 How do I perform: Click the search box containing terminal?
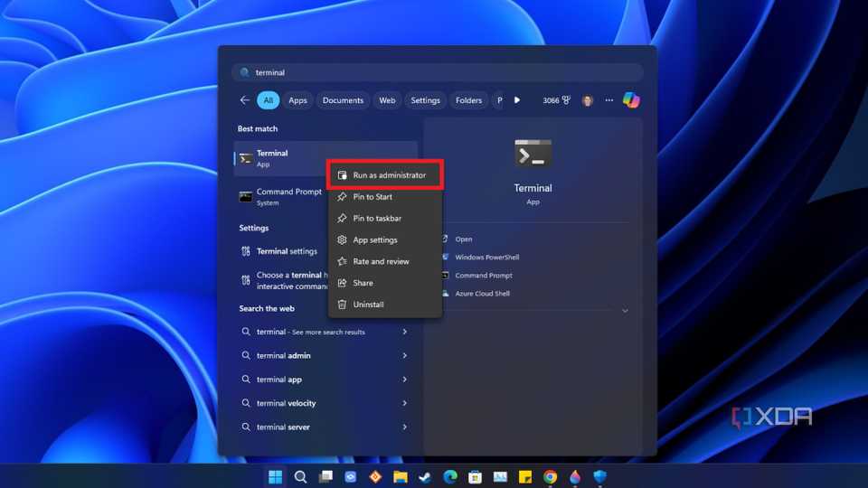(438, 72)
